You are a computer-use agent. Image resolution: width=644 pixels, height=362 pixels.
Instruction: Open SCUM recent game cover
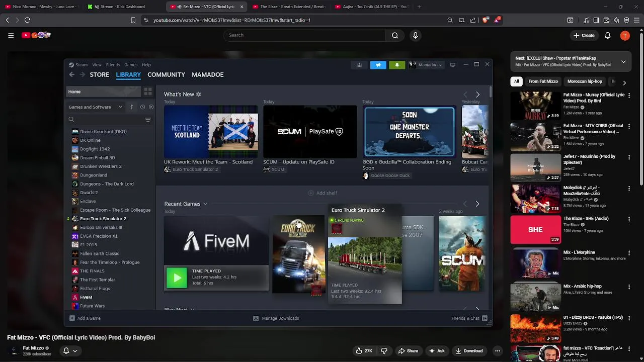[462, 253]
